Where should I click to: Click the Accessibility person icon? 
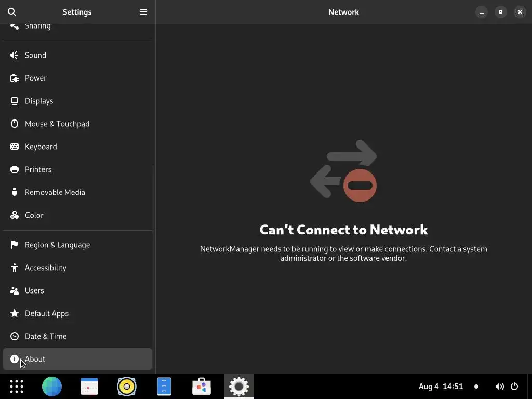tap(14, 268)
